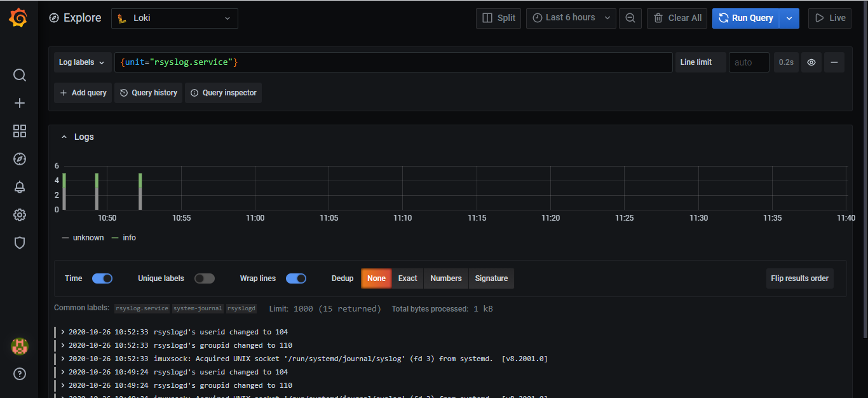Open the Help question mark icon
Image resolution: width=868 pixels, height=398 pixels.
pyautogui.click(x=20, y=374)
